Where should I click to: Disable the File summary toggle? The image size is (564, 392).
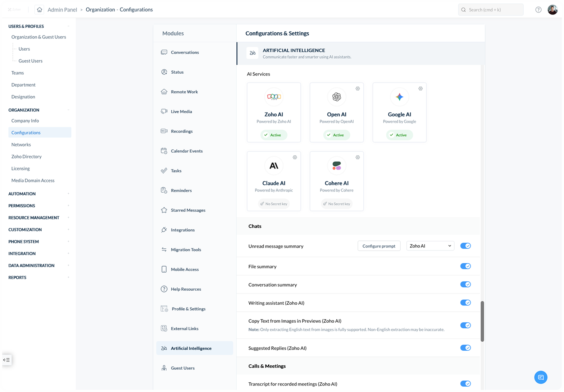[465, 266]
